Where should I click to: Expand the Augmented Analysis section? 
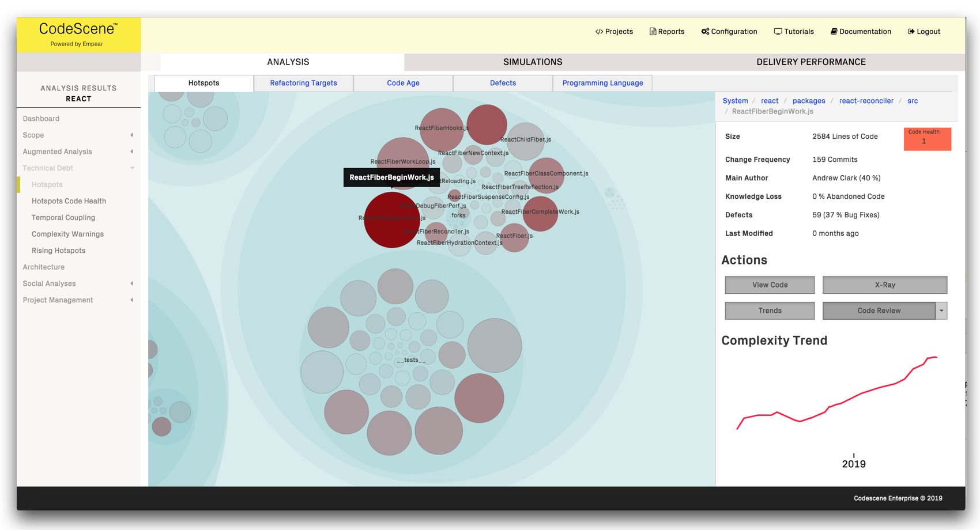pos(132,152)
